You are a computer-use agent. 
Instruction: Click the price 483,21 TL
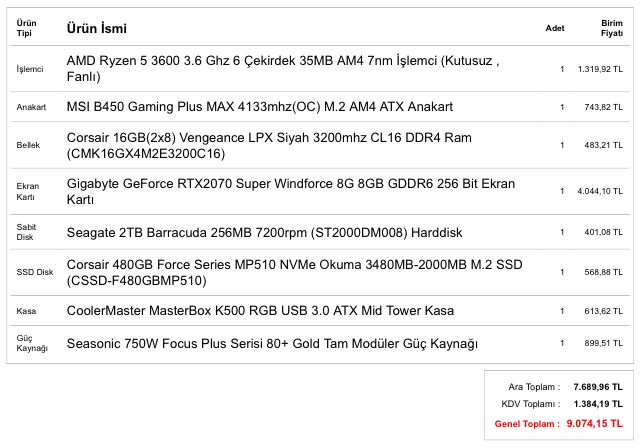point(603,145)
